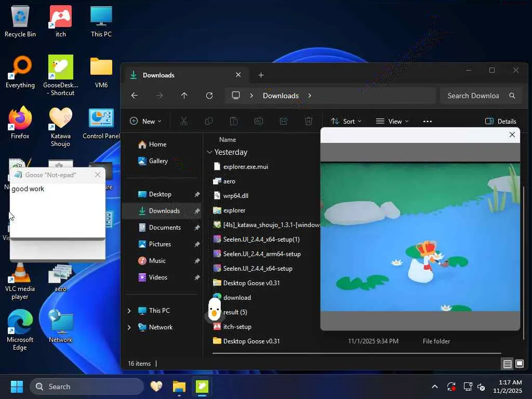Click the walking goose character
The image size is (532, 399).
tap(215, 310)
